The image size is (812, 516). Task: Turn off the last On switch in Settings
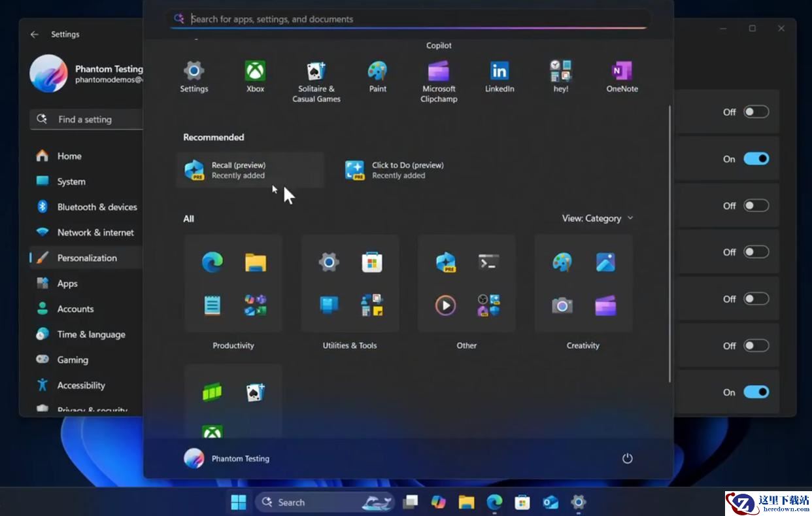coord(756,392)
